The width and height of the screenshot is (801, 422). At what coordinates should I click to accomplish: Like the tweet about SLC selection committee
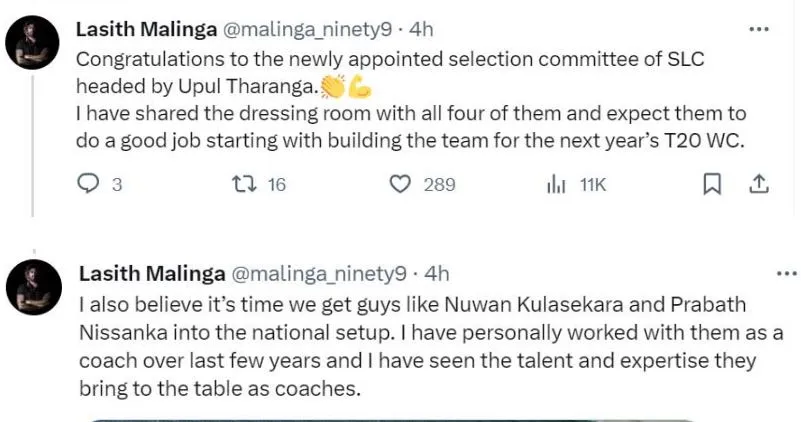[x=400, y=184]
